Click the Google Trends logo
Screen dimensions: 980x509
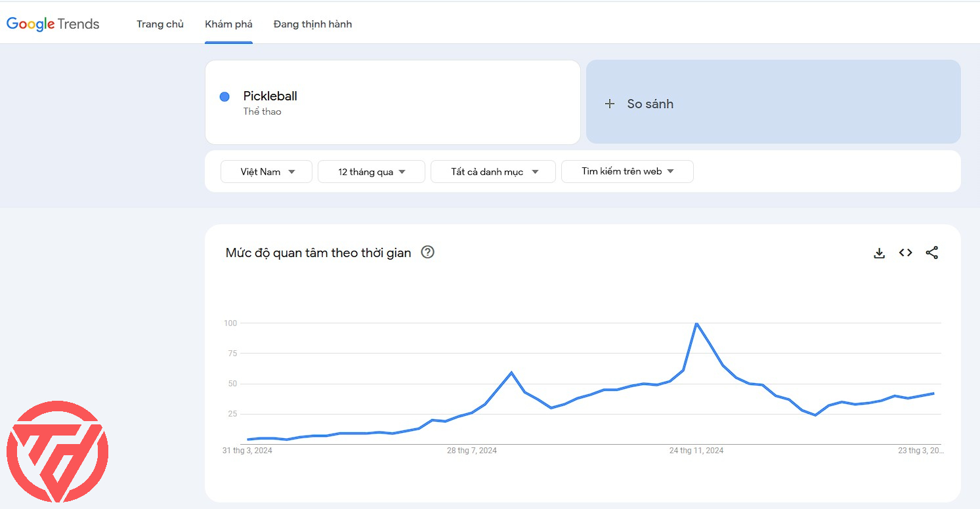53,24
